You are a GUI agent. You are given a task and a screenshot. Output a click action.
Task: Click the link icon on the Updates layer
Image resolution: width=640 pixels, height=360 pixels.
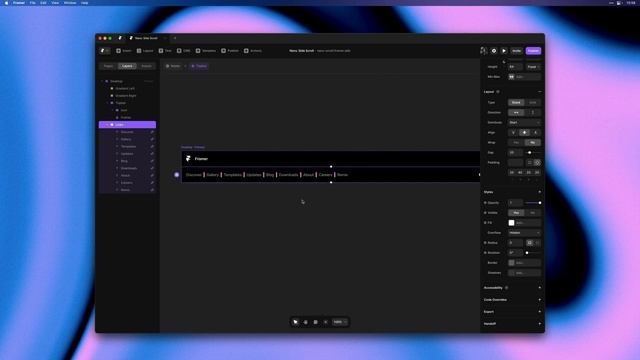[x=152, y=154]
